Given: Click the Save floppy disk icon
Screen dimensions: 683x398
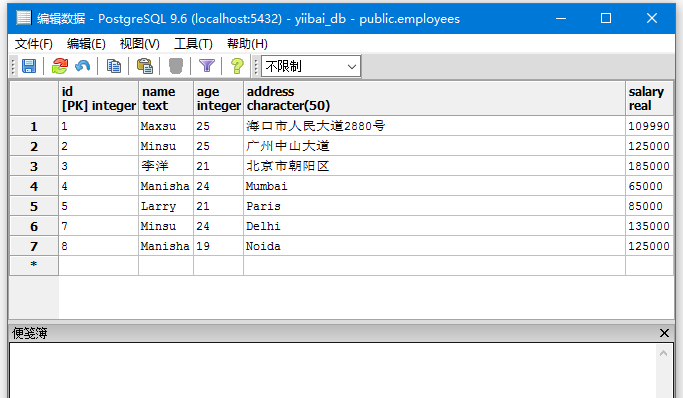Looking at the screenshot, I should [x=29, y=66].
